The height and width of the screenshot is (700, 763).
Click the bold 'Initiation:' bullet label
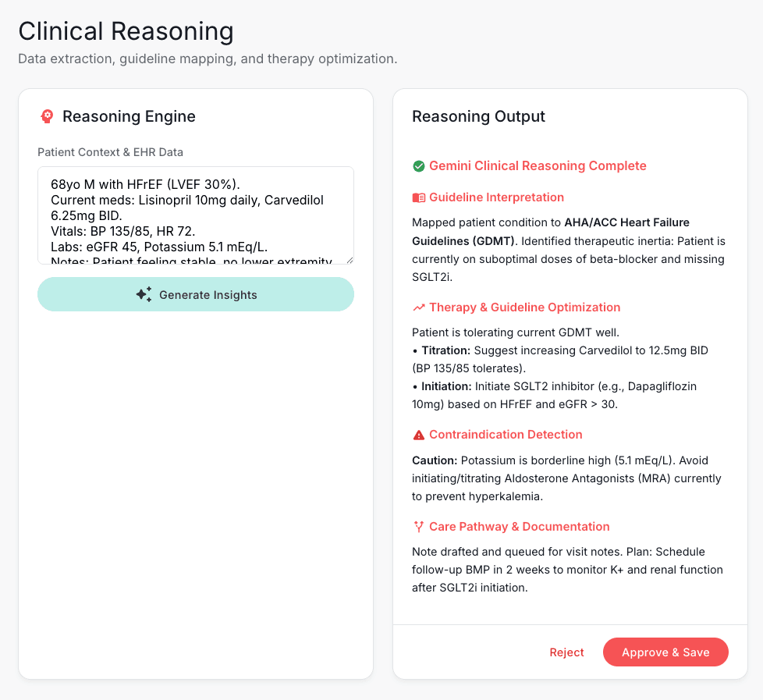point(446,386)
